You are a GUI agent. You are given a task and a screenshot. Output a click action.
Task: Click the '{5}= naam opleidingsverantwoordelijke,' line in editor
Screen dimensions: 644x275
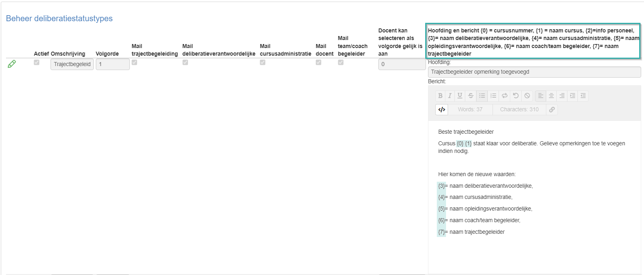[485, 209]
